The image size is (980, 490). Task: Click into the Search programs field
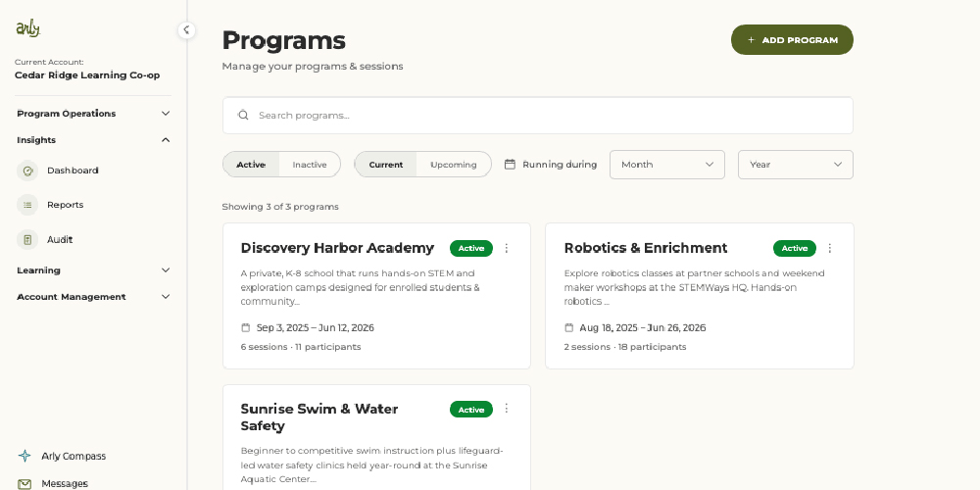537,115
